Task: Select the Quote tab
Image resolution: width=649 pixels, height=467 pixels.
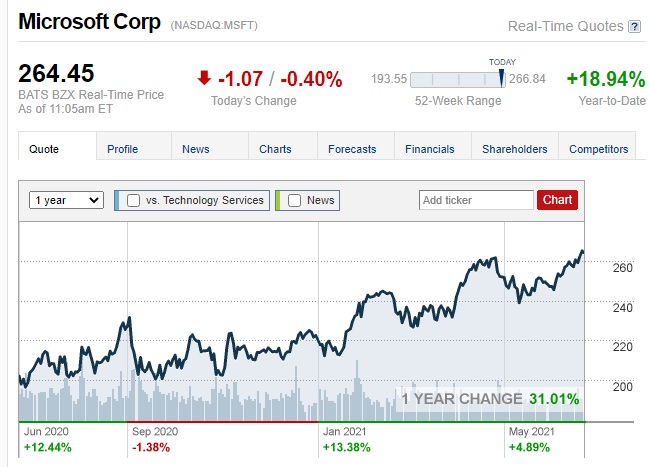Action: [x=44, y=149]
